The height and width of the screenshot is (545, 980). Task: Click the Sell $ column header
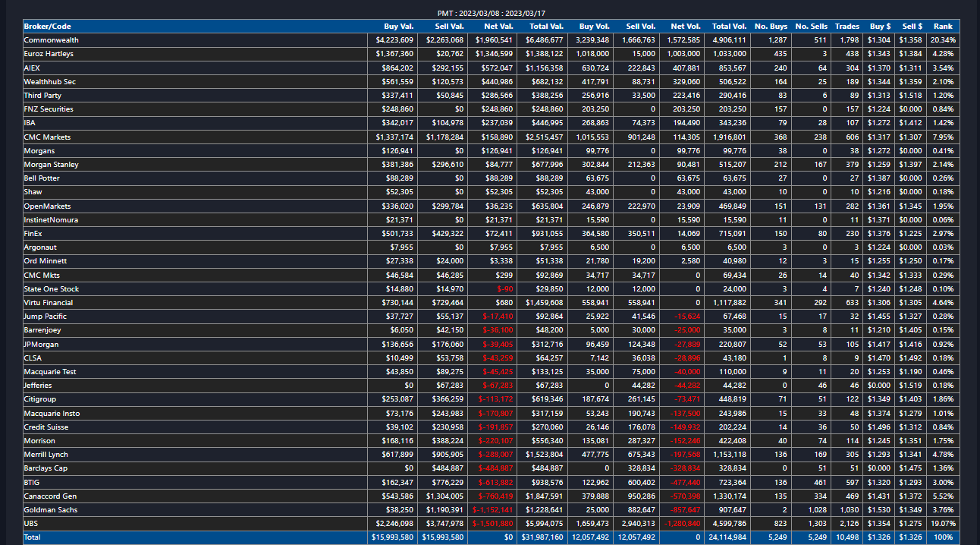coord(912,27)
